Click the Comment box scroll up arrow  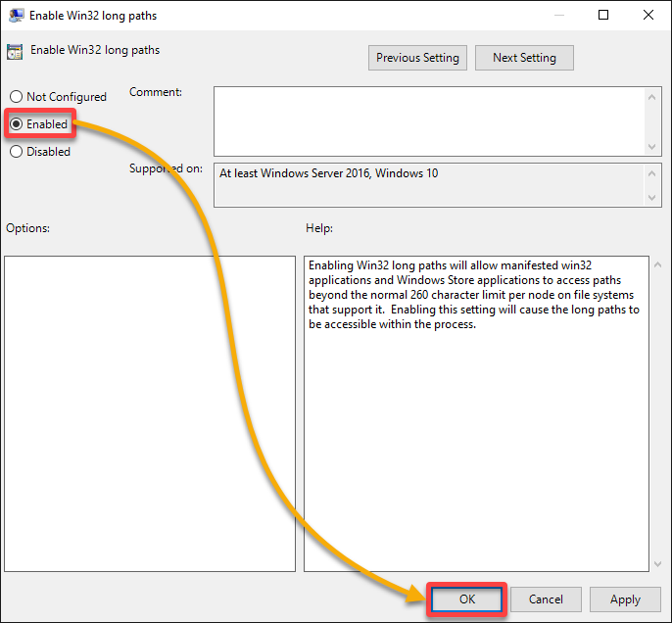651,97
